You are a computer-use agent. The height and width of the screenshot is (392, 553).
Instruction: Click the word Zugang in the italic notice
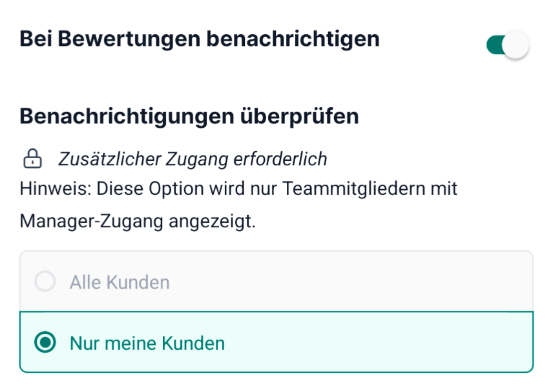click(197, 160)
